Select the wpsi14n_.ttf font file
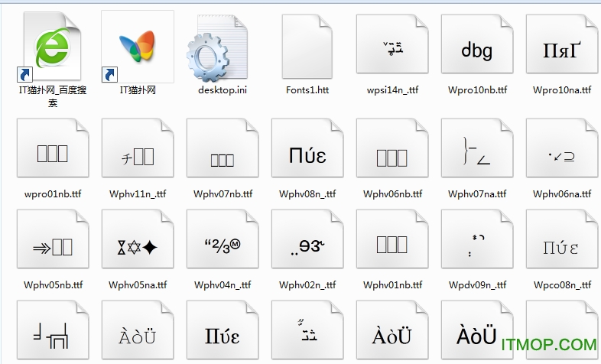The image size is (601, 364). tap(392, 47)
